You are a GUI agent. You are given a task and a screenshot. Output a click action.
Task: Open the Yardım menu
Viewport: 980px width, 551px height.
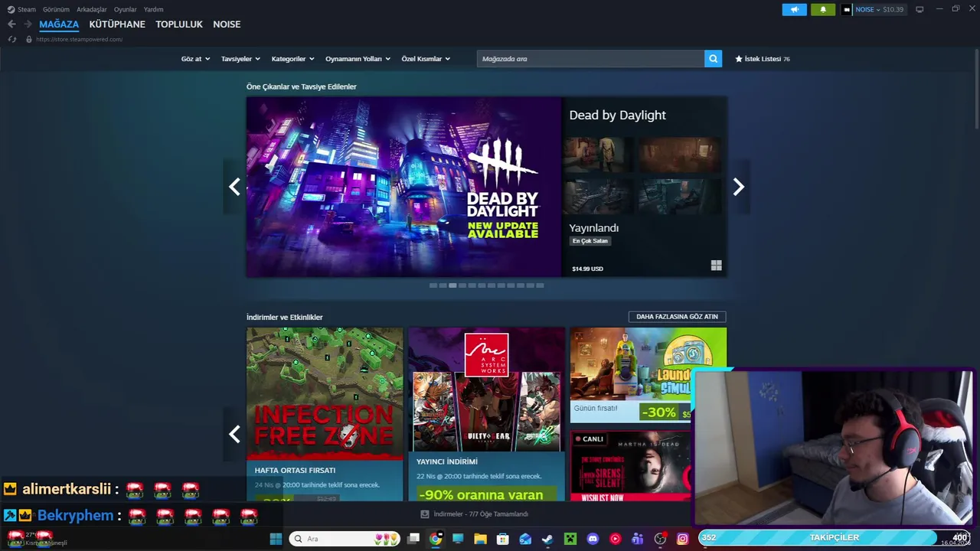[153, 9]
